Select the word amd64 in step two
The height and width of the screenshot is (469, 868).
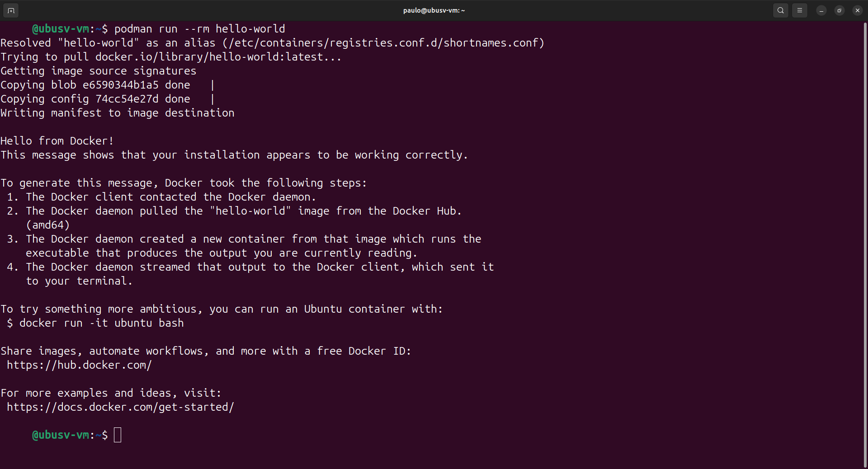coord(47,225)
